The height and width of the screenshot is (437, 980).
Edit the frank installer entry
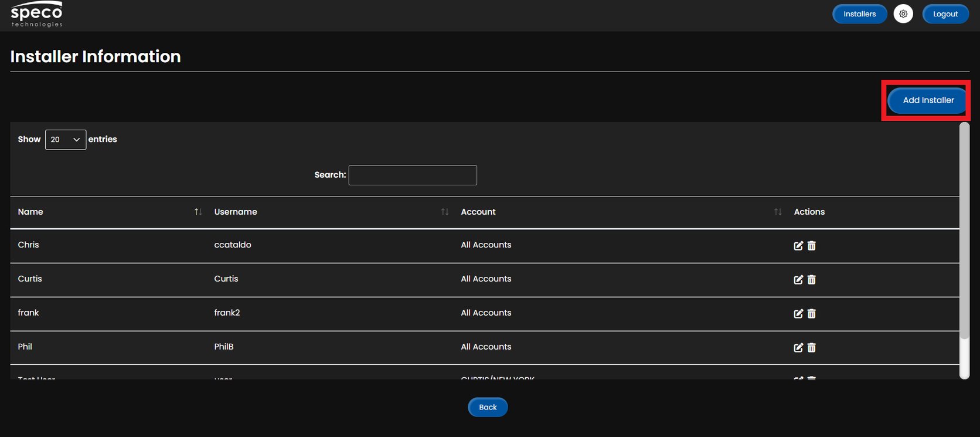tap(798, 314)
